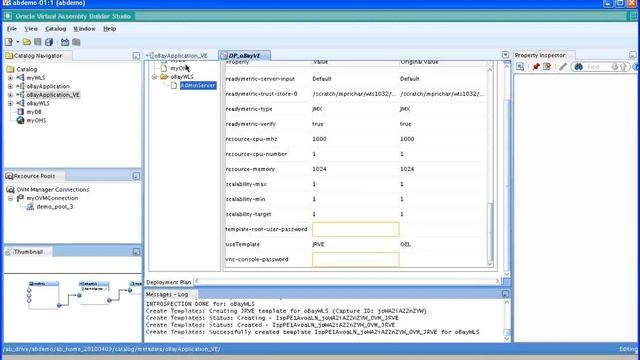Click the New item toolbar icon
The height and width of the screenshot is (360, 640).
[9, 42]
